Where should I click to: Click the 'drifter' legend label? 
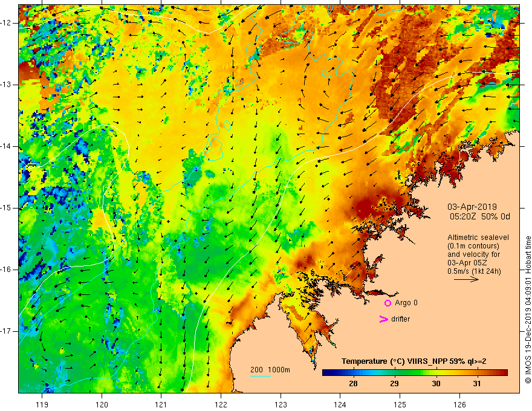point(400,319)
